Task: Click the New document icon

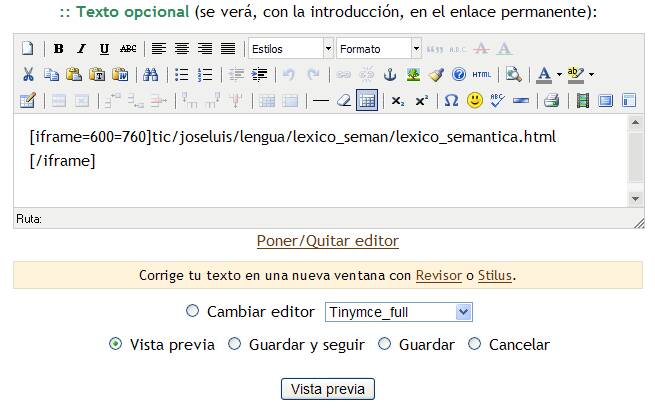Action: click(28, 49)
